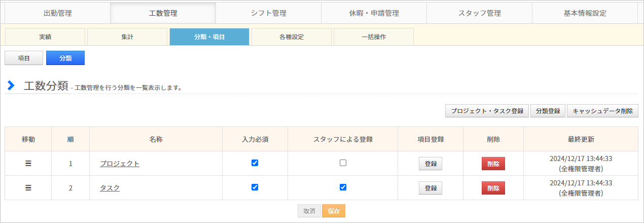Select the 基本情報設定 tab

pyautogui.click(x=585, y=13)
